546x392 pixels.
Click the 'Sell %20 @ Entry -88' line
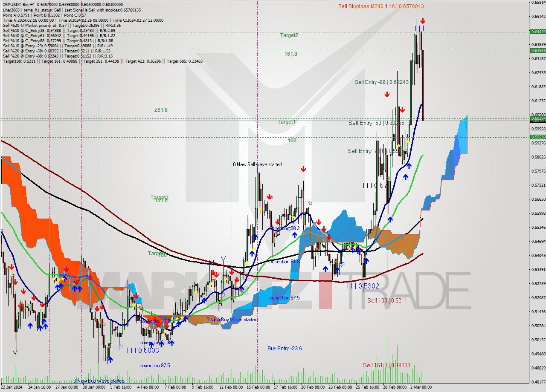coord(58,56)
